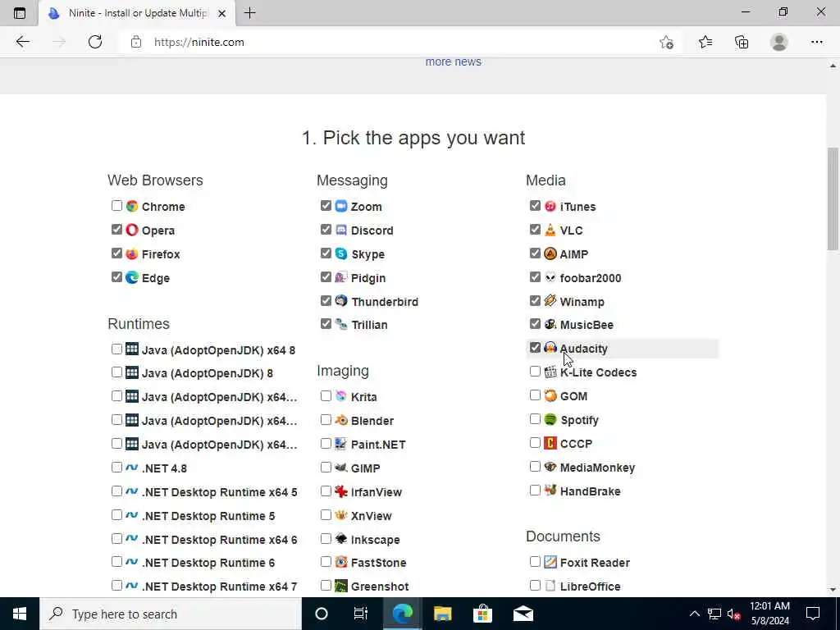Open the browser profile avatar
The width and height of the screenshot is (840, 630).
[779, 43]
